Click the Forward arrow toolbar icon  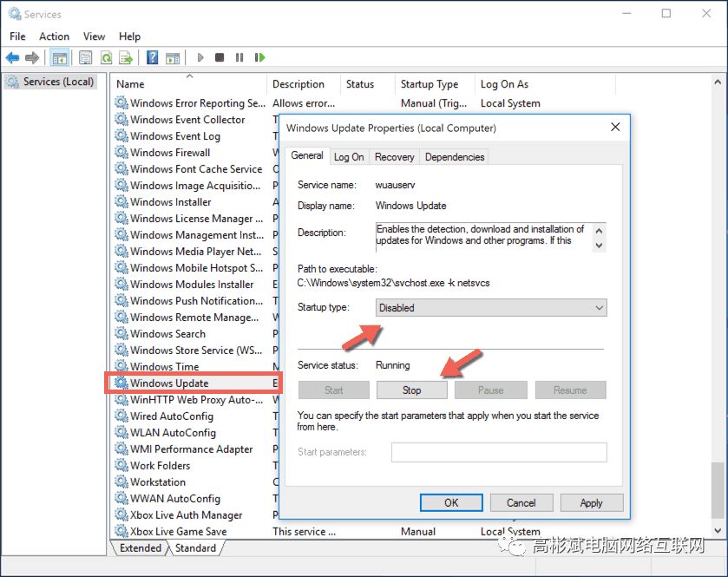click(x=32, y=57)
